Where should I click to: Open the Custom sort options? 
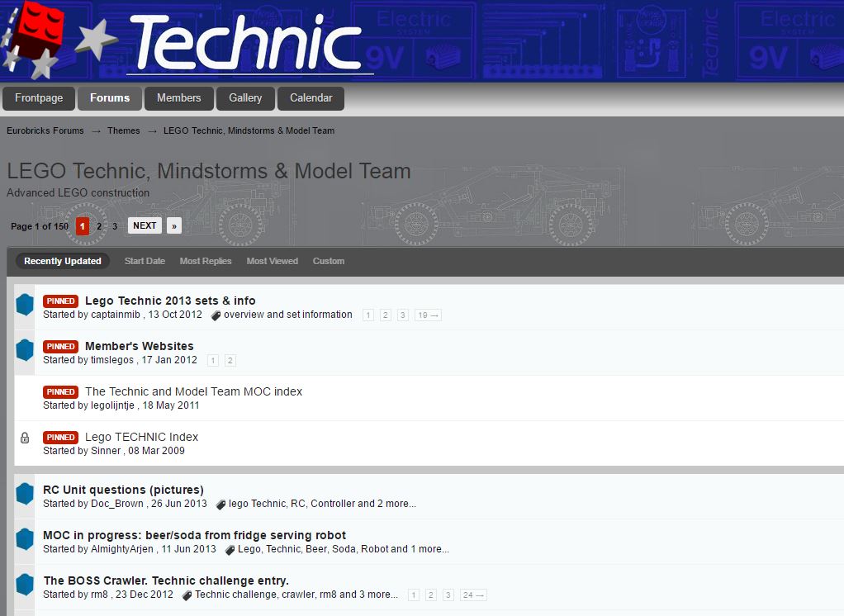tap(329, 261)
